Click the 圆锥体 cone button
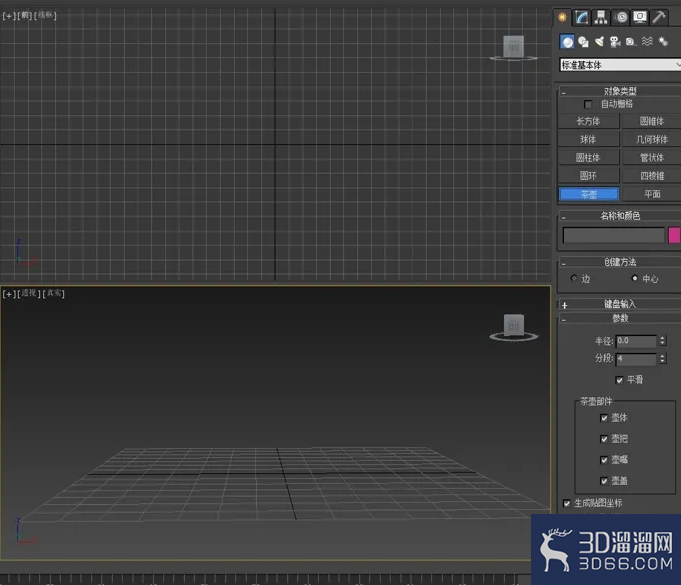This screenshot has width=681, height=585. (x=651, y=121)
